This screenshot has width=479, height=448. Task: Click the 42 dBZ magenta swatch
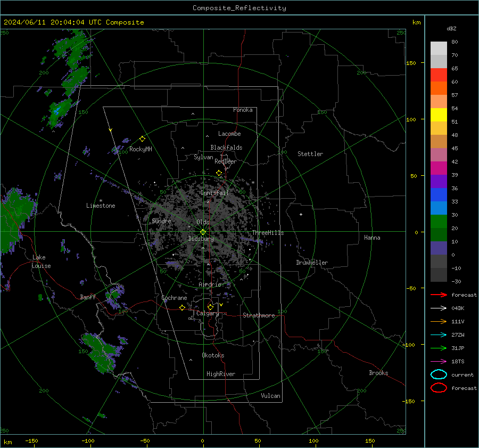pyautogui.click(x=439, y=168)
